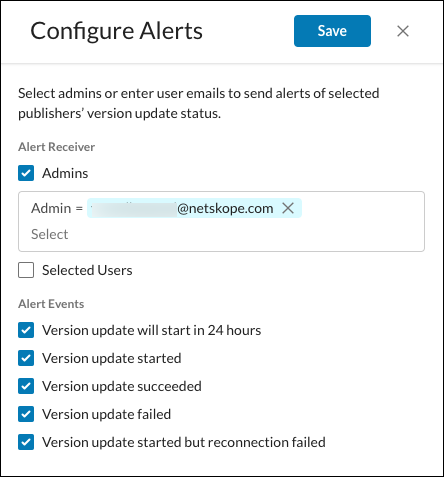Viewport: 444px width, 477px height.
Task: Remove the netskope.com admin email tag
Action: click(x=288, y=208)
